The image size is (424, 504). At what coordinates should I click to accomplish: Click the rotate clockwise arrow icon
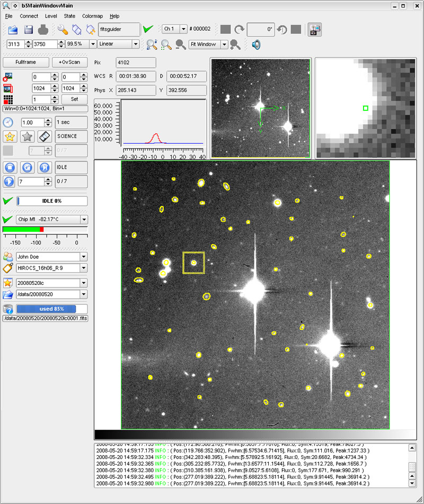tap(240, 29)
